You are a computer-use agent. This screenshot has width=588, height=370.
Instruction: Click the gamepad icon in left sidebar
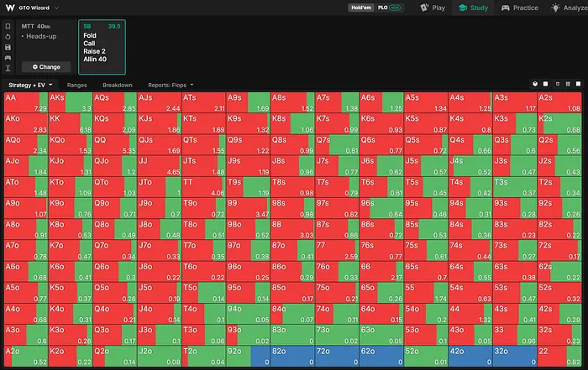click(8, 58)
